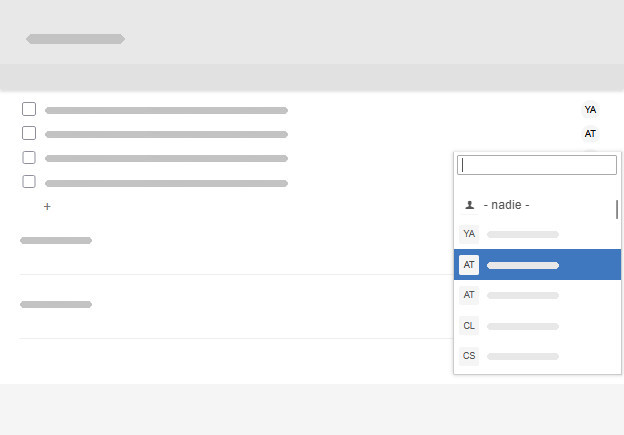Focus the assignee search text field
The width and height of the screenshot is (624, 435).
pyautogui.click(x=537, y=165)
